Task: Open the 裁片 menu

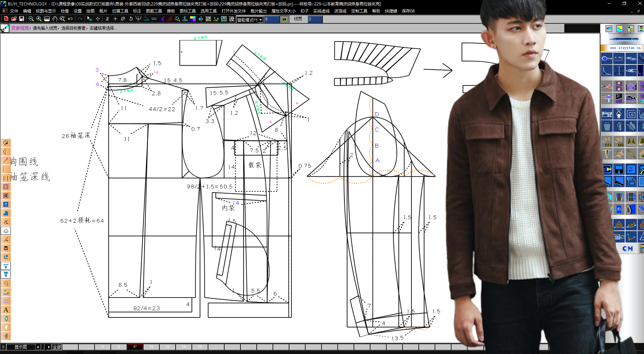Action: [x=103, y=11]
